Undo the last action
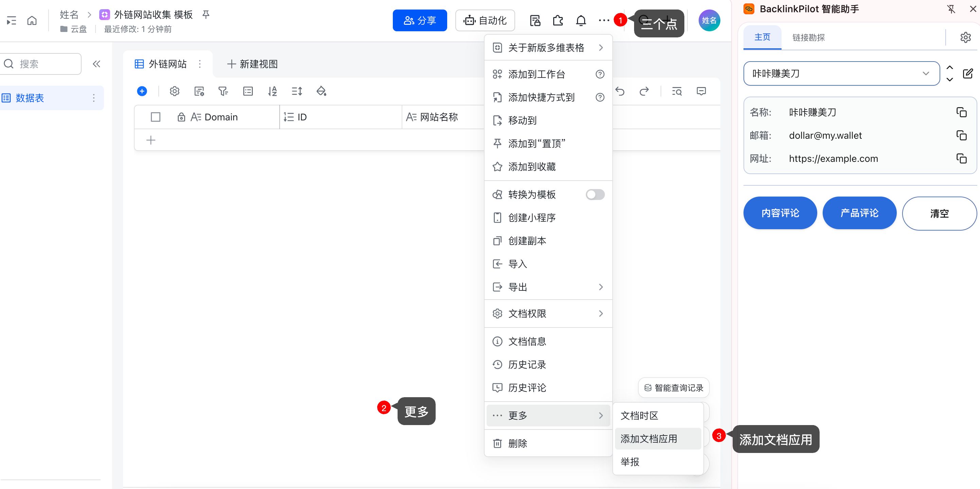The width and height of the screenshot is (980, 489). (x=620, y=91)
